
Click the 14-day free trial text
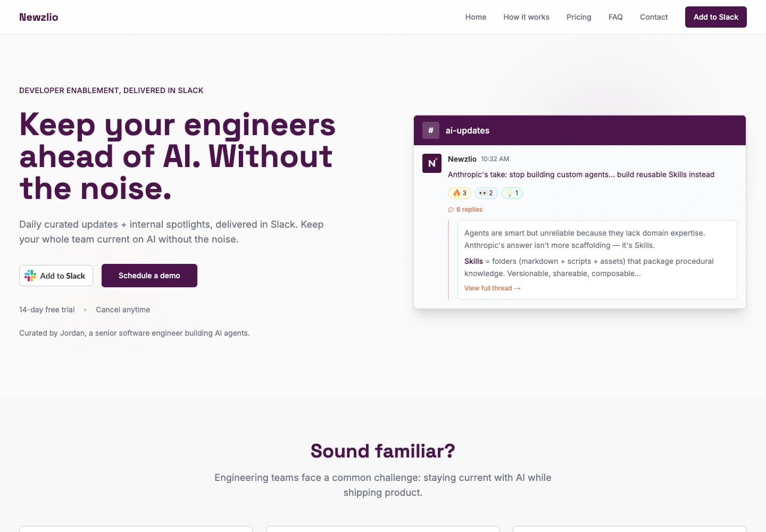(x=47, y=310)
